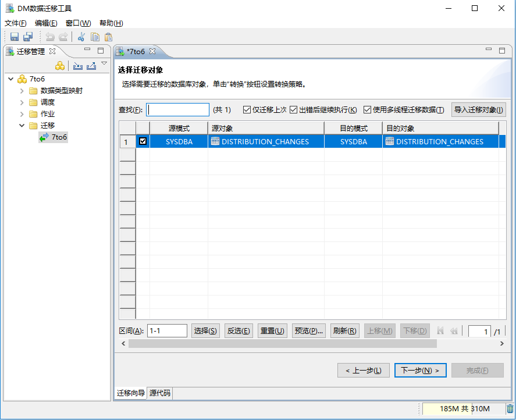Disable the 出错后继续执行 option
The width and height of the screenshot is (516, 420).
(293, 109)
